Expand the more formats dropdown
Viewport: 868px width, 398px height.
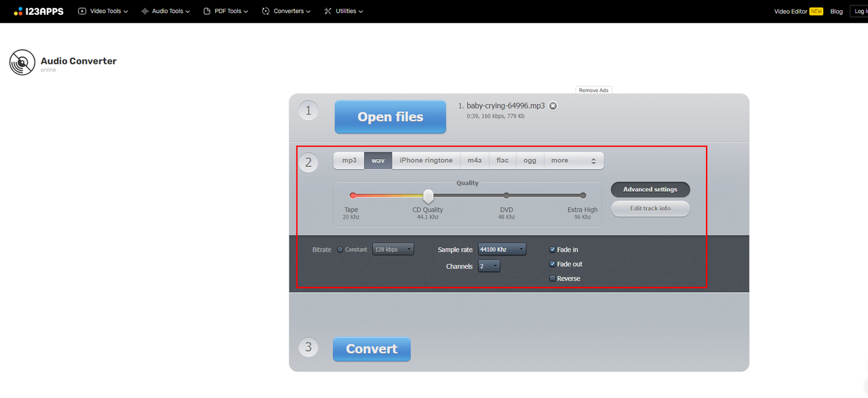pyautogui.click(x=574, y=161)
